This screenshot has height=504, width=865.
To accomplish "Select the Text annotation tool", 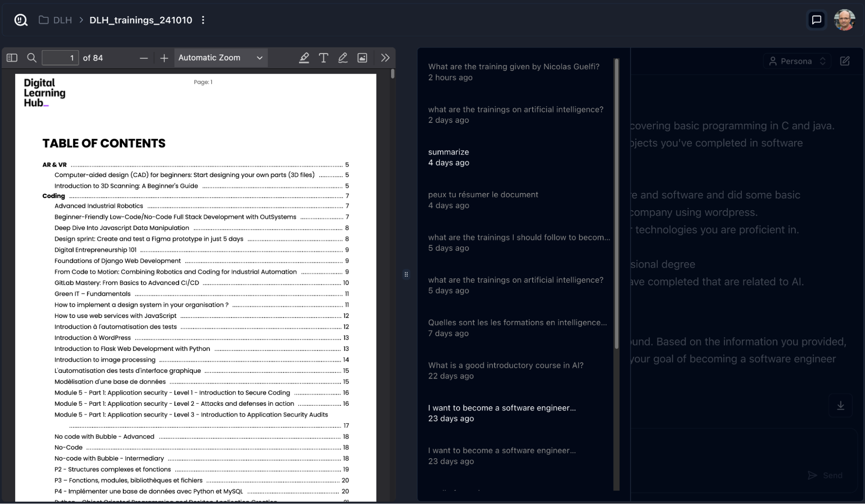I will [x=323, y=58].
